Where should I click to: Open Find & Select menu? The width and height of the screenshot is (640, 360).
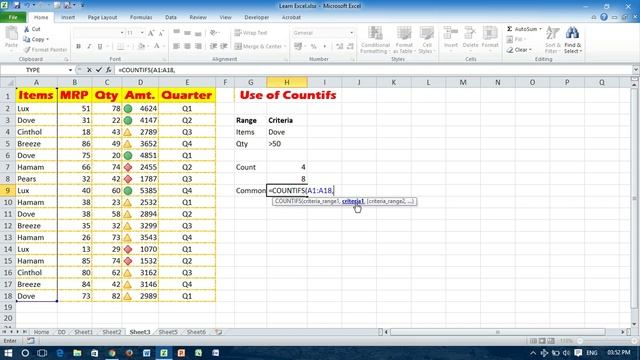coord(573,40)
